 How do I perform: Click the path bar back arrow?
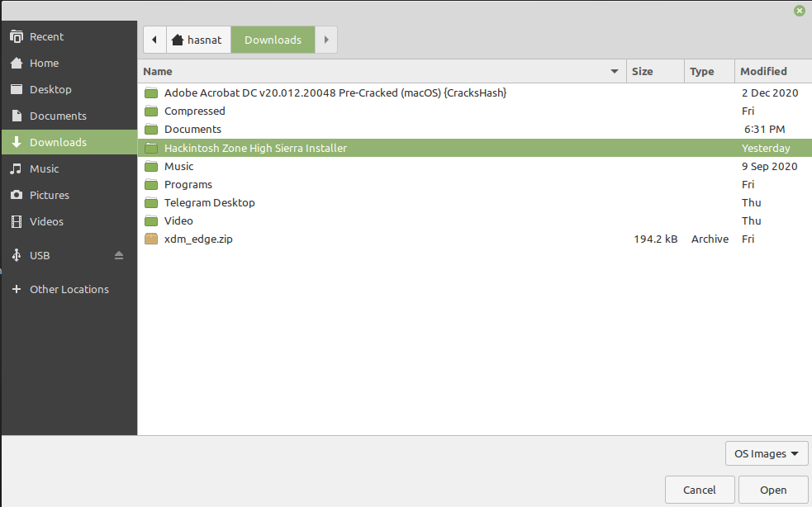coord(154,40)
